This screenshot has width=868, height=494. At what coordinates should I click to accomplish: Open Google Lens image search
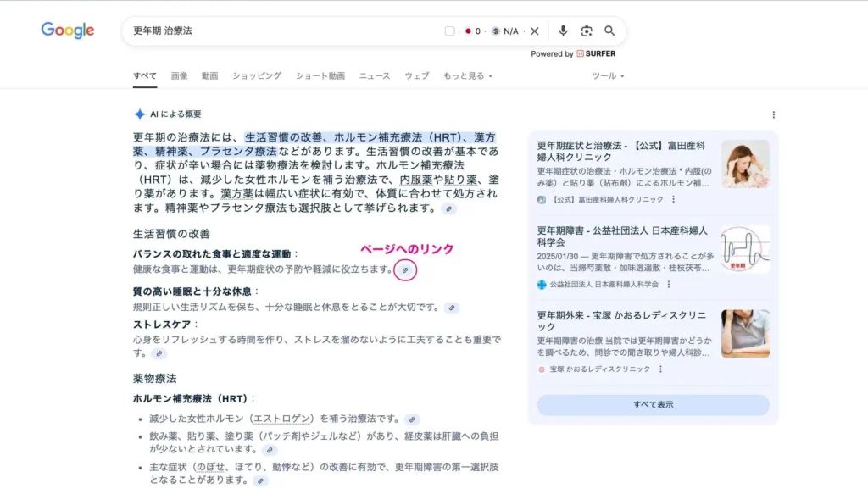[587, 31]
